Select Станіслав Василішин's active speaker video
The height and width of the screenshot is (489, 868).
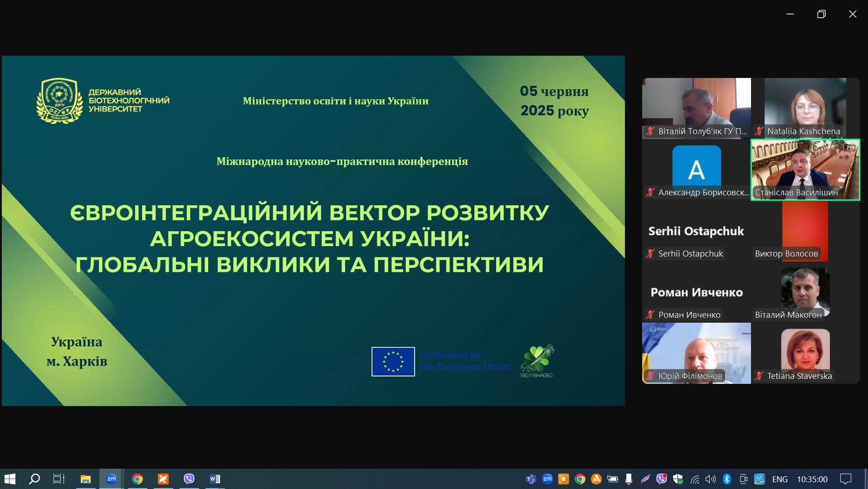point(805,169)
